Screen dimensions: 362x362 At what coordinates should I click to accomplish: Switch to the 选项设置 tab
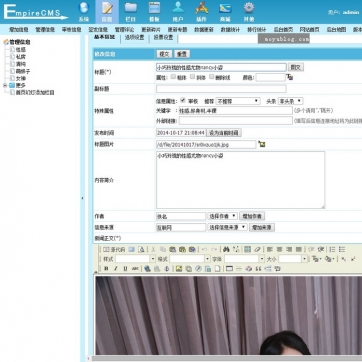pyautogui.click(x=135, y=38)
